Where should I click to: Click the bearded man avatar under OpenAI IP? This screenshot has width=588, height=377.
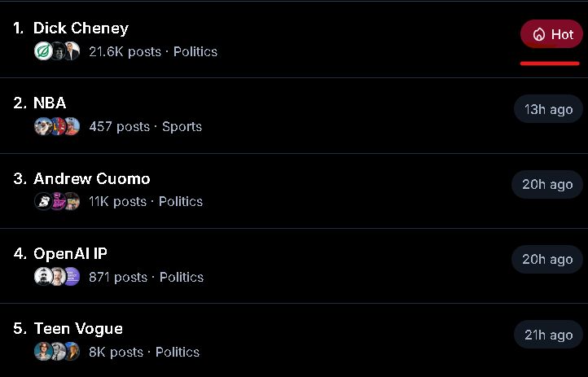[43, 277]
